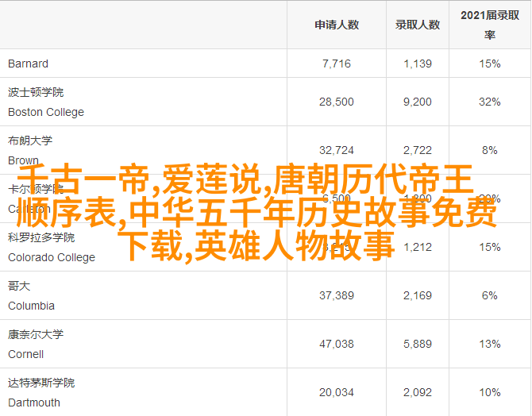Select Colorado College's 15% rate
Image resolution: width=532 pixels, height=416 pixels.
click(x=490, y=247)
